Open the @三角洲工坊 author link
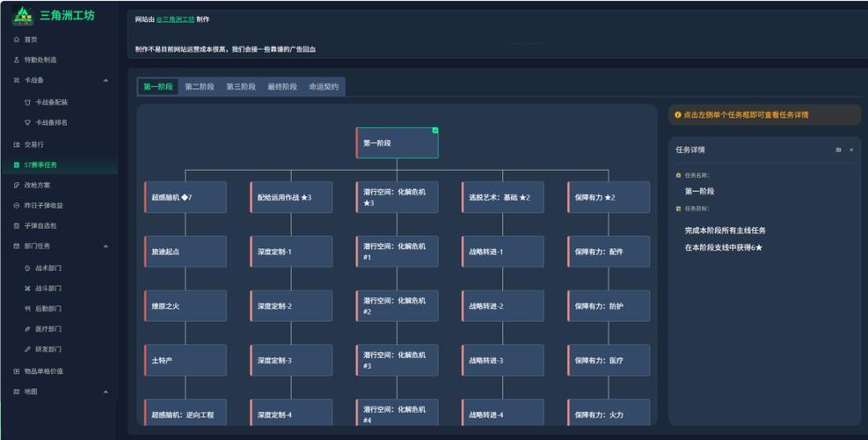The height and width of the screenshot is (440, 868). [x=176, y=19]
